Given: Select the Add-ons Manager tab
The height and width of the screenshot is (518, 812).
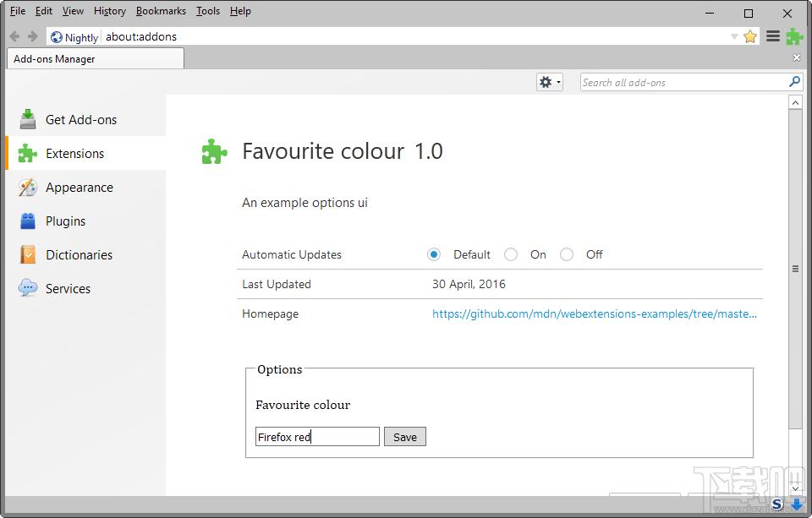Looking at the screenshot, I should point(96,58).
